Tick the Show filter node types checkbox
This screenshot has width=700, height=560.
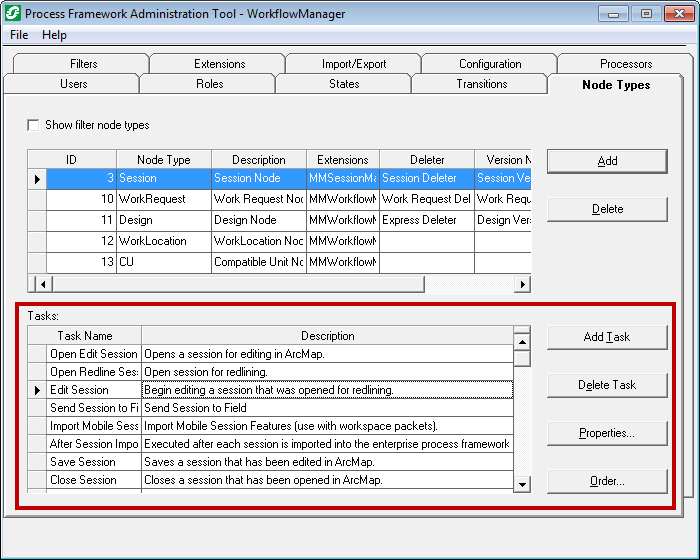(x=35, y=125)
